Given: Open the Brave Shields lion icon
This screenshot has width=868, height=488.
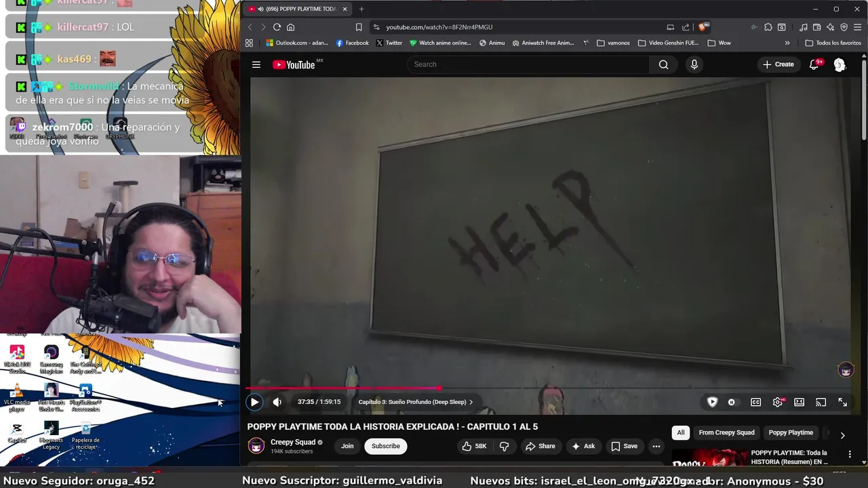Looking at the screenshot, I should pyautogui.click(x=703, y=27).
